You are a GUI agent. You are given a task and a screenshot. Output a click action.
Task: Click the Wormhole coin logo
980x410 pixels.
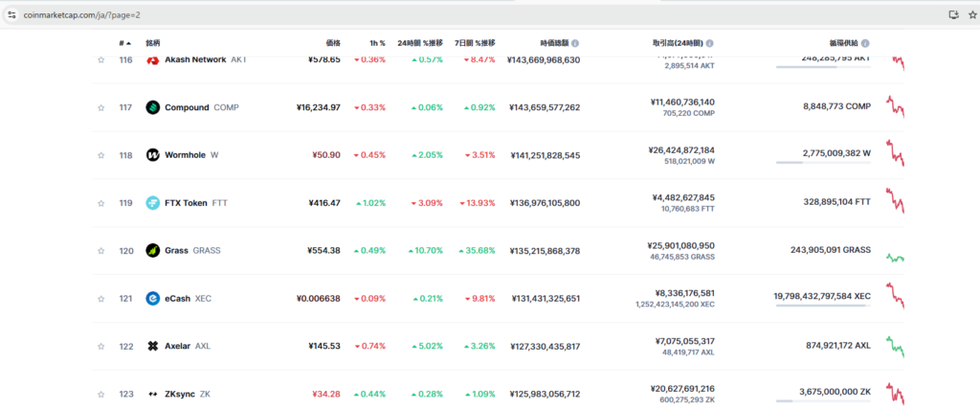(152, 155)
